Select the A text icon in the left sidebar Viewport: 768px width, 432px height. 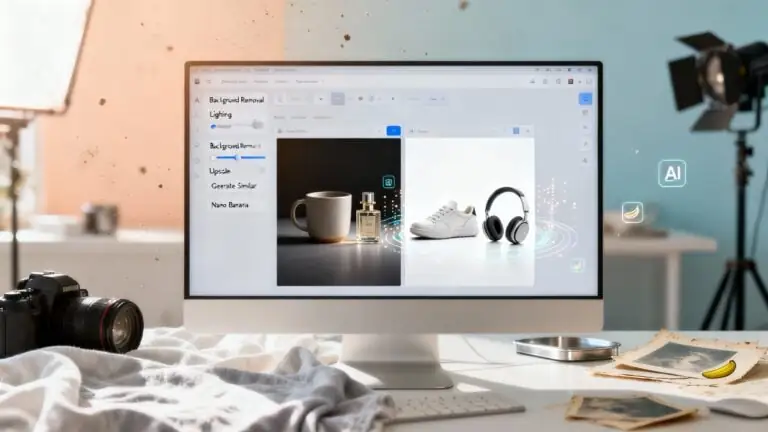click(197, 100)
